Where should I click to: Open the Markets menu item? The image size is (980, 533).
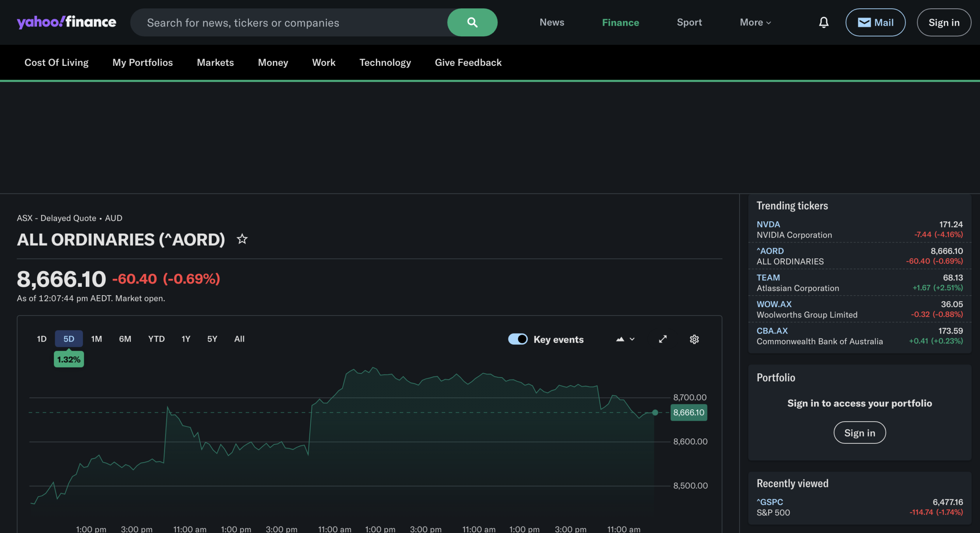click(215, 62)
